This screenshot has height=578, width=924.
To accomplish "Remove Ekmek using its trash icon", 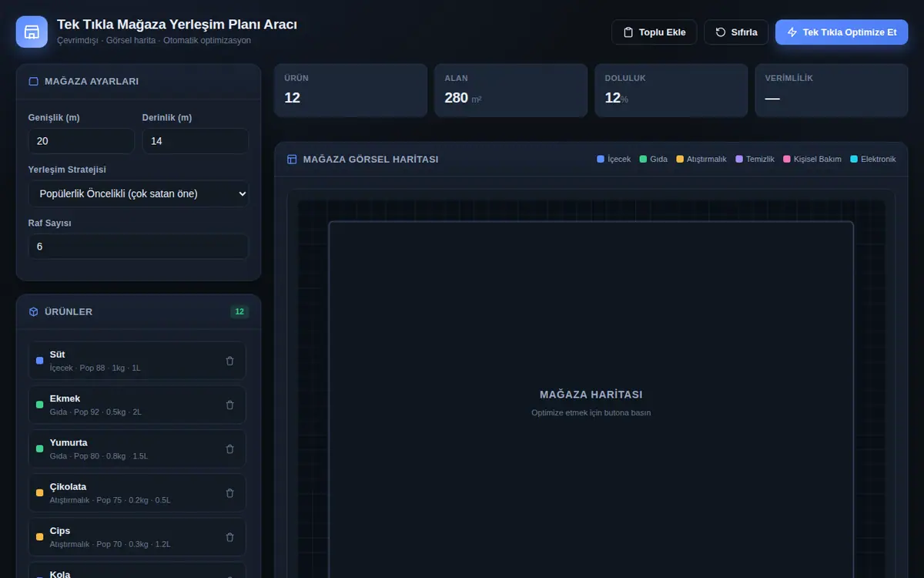I will (229, 405).
